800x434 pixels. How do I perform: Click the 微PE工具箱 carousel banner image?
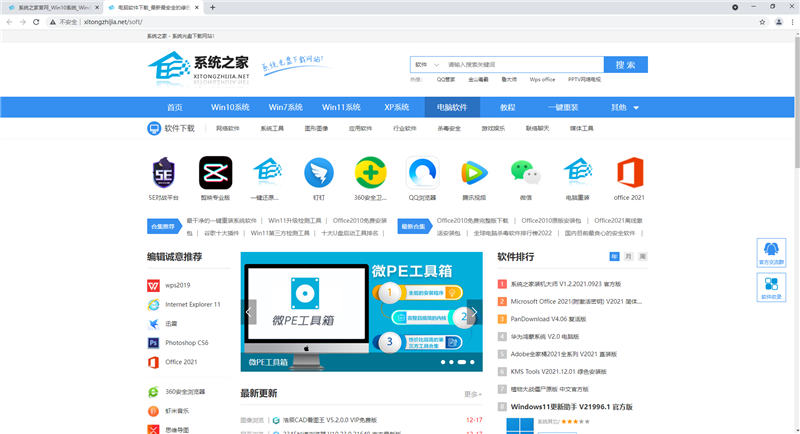tap(361, 311)
